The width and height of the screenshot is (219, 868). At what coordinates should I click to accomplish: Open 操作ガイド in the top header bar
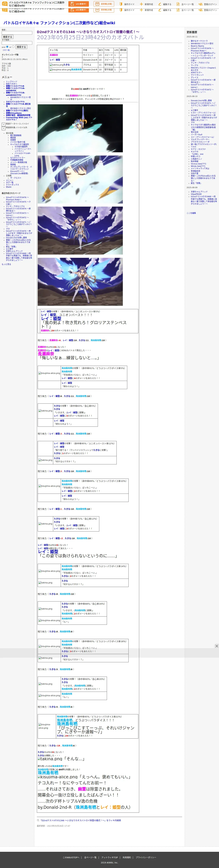(x=127, y=4)
